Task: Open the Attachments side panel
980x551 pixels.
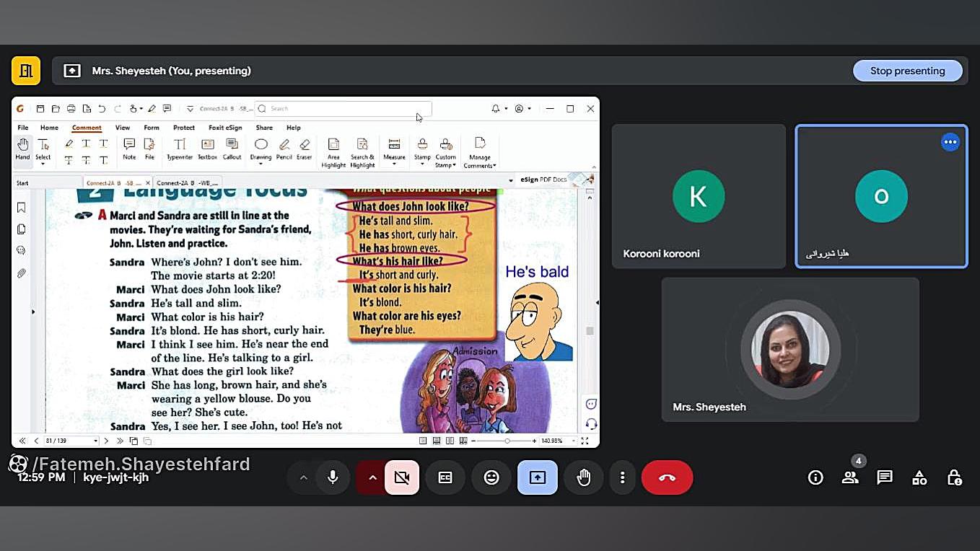Action: (x=22, y=273)
